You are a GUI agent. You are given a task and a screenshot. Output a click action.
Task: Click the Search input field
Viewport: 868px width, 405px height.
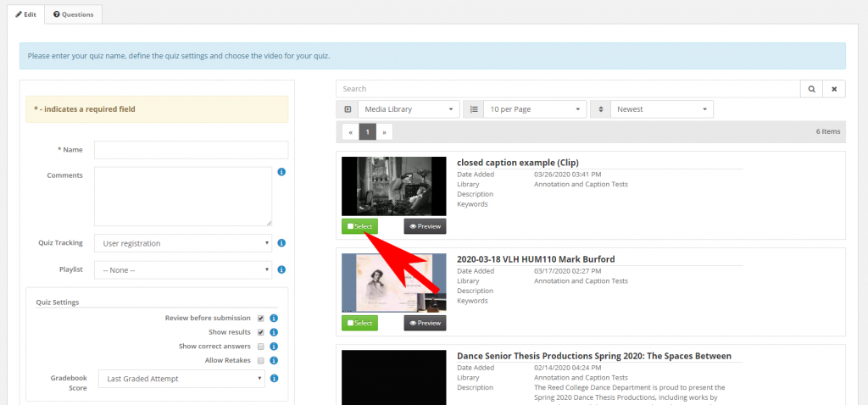coord(569,88)
